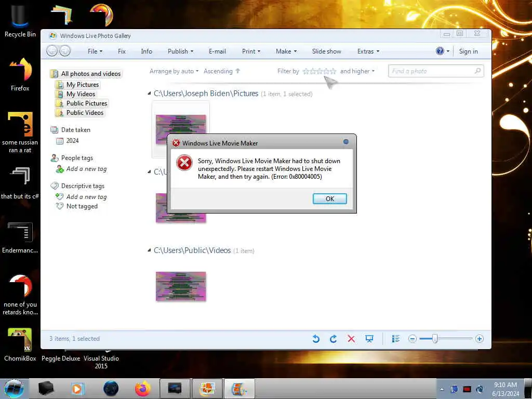Click the Endermanc... desktop icon
The image size is (532, 399).
[x=20, y=237]
